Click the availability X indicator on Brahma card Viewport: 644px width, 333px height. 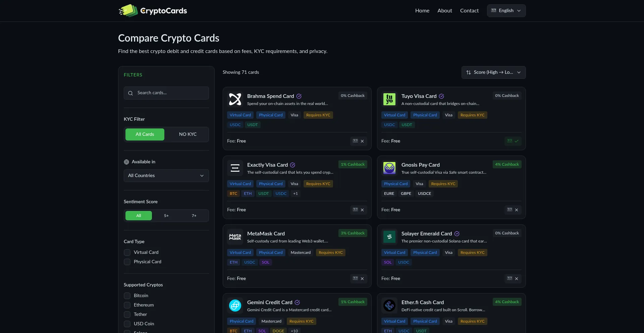coord(359,141)
